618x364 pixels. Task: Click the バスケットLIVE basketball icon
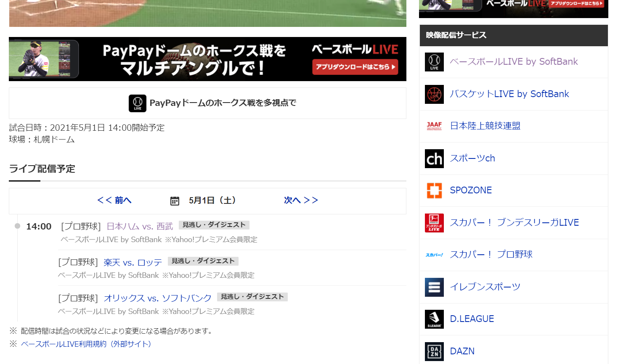pos(434,94)
